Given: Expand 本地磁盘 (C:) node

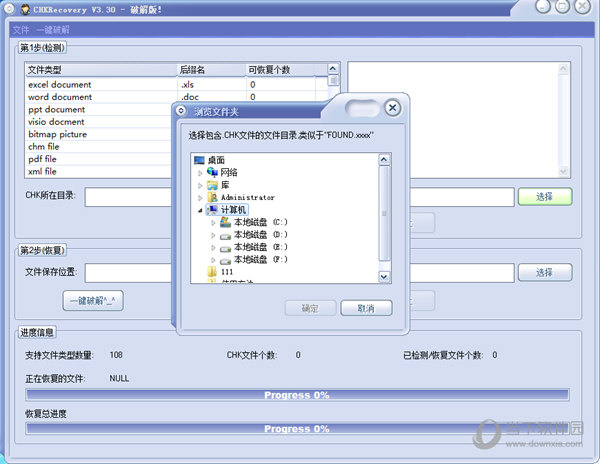Looking at the screenshot, I should tap(213, 223).
